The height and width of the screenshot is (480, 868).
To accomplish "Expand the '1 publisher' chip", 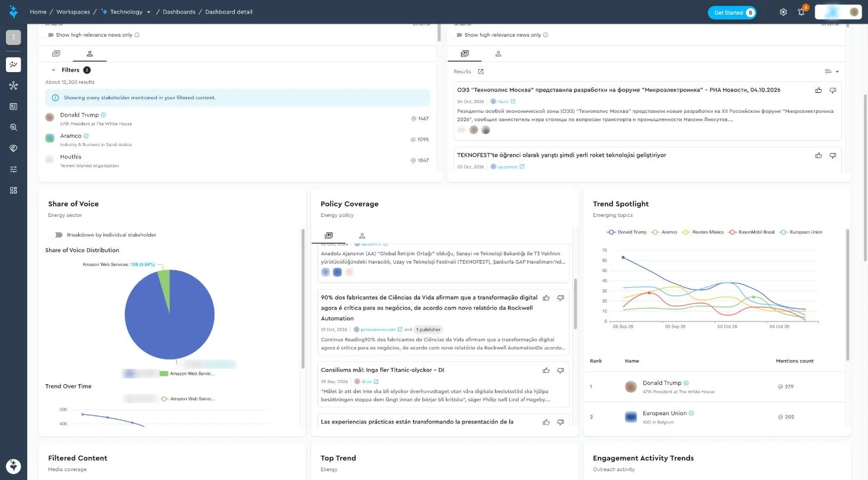I will (x=428, y=329).
